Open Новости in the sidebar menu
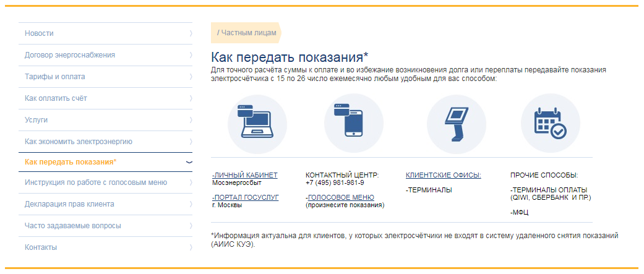Viewport: 644px width, 274px height. [39, 33]
